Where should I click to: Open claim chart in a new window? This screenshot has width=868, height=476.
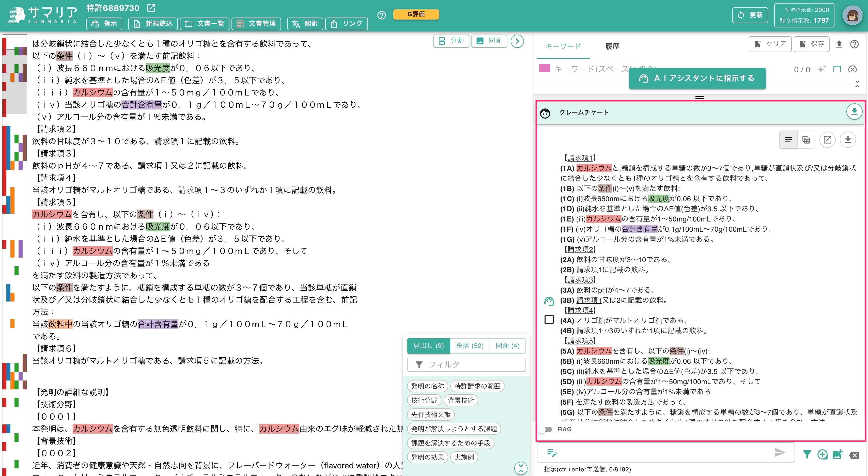(x=827, y=140)
